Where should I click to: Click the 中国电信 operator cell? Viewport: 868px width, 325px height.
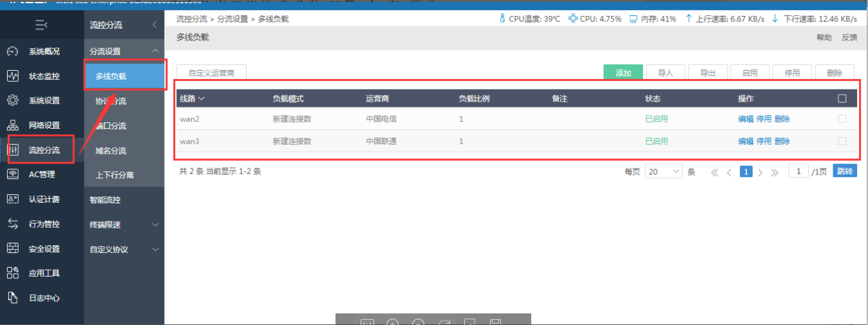point(381,119)
